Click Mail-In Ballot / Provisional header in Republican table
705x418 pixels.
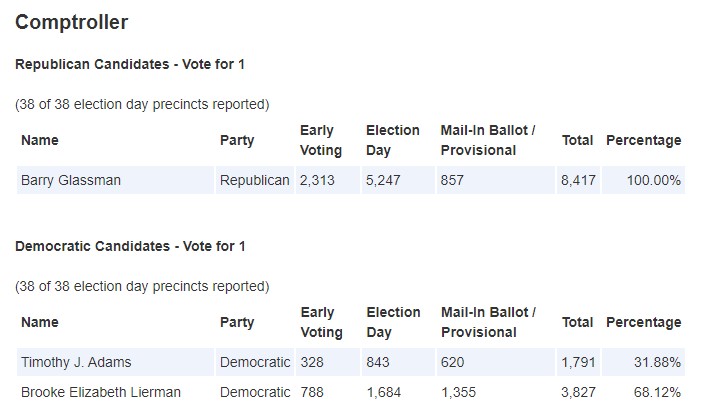click(x=488, y=140)
